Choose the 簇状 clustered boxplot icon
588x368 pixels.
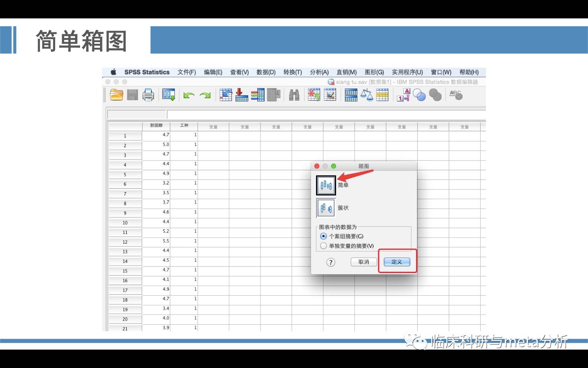[326, 208]
